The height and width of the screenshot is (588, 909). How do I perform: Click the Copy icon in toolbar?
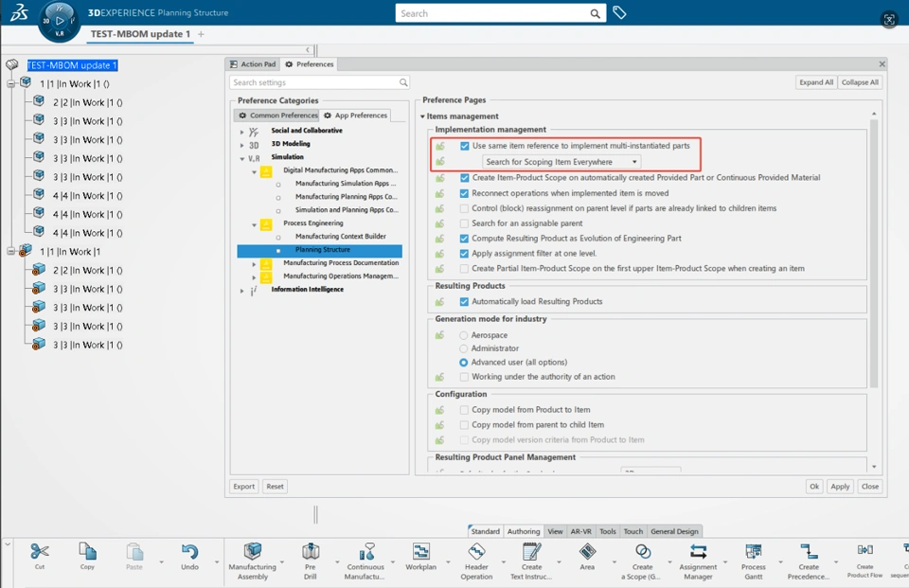tap(87, 551)
